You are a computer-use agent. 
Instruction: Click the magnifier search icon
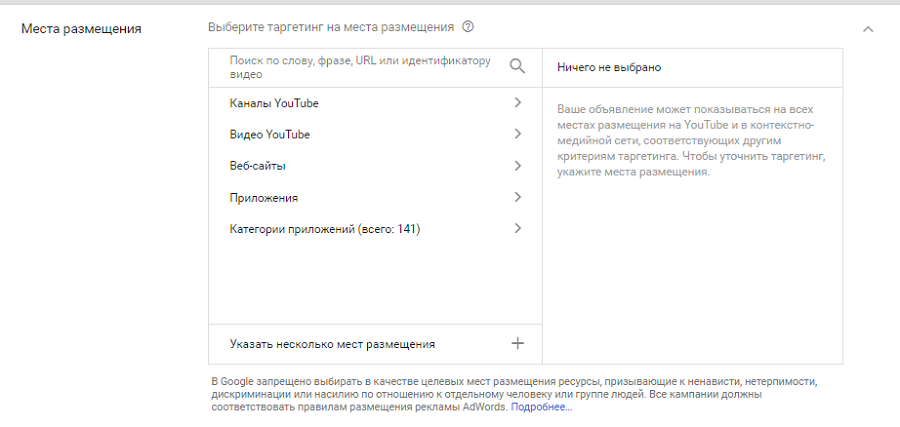click(517, 66)
